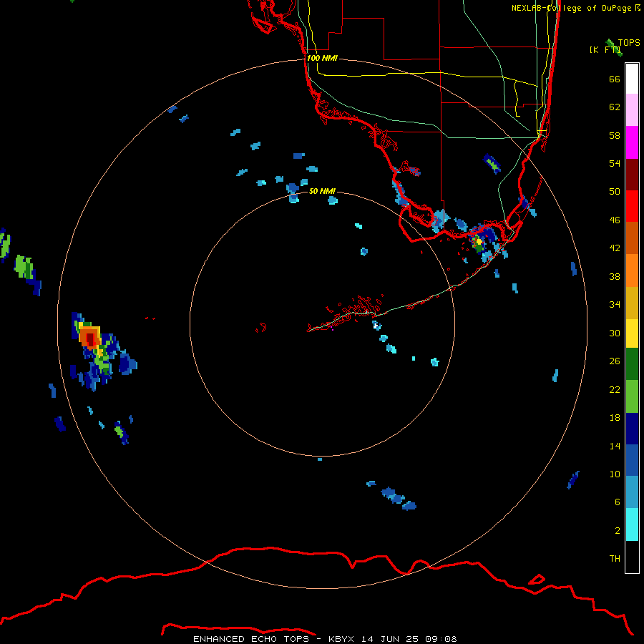This screenshot has height=644, width=644.
Task: Click the navy blue legend swatch
Action: pyautogui.click(x=632, y=429)
